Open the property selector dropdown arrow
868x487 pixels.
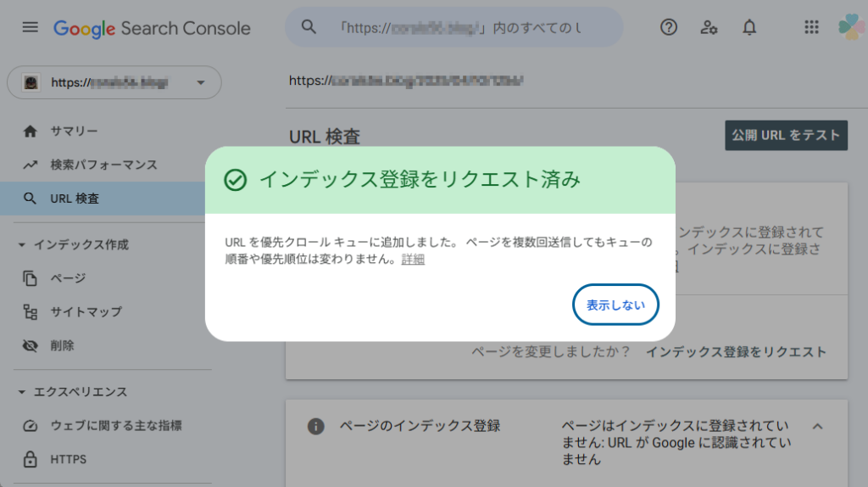click(x=200, y=82)
